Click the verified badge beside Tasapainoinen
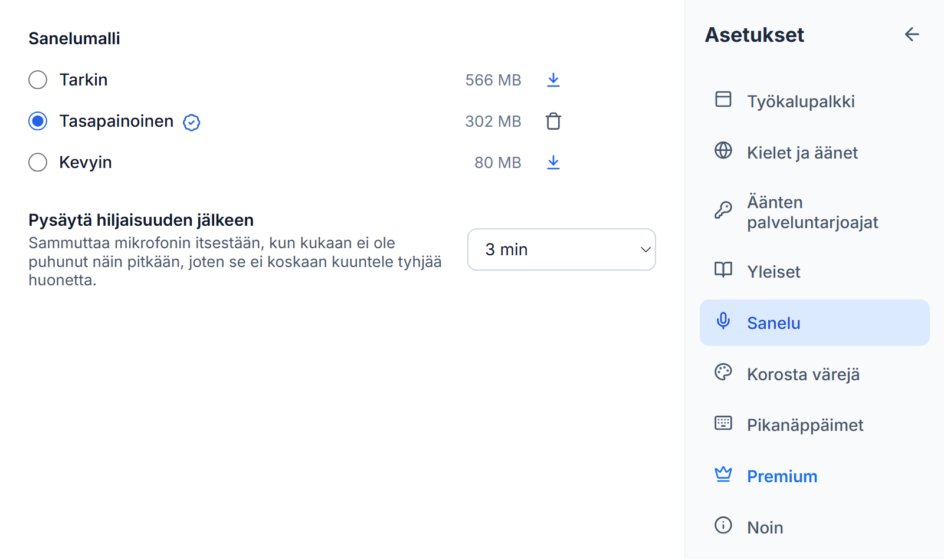The height and width of the screenshot is (560, 944). [x=192, y=122]
